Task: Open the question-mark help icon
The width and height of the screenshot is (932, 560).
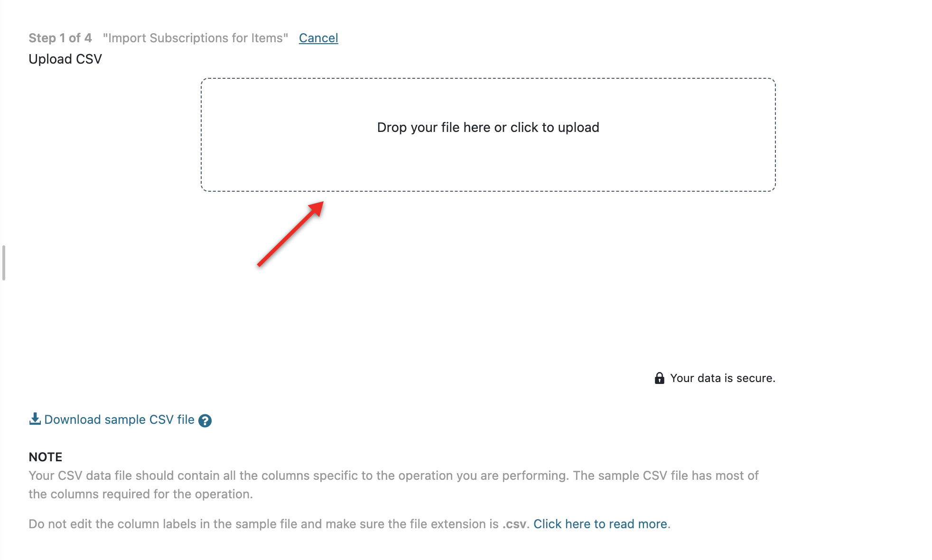Action: [205, 420]
